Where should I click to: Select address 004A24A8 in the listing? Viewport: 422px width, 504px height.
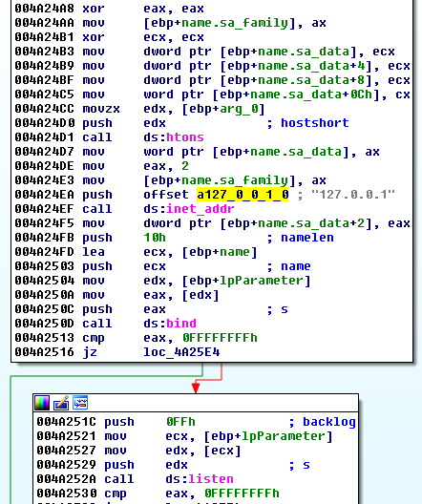pyautogui.click(x=44, y=9)
